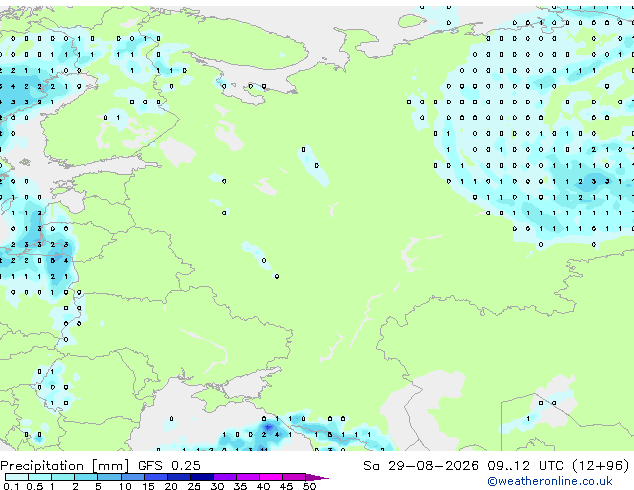Click the legend label '50'

click(309, 486)
